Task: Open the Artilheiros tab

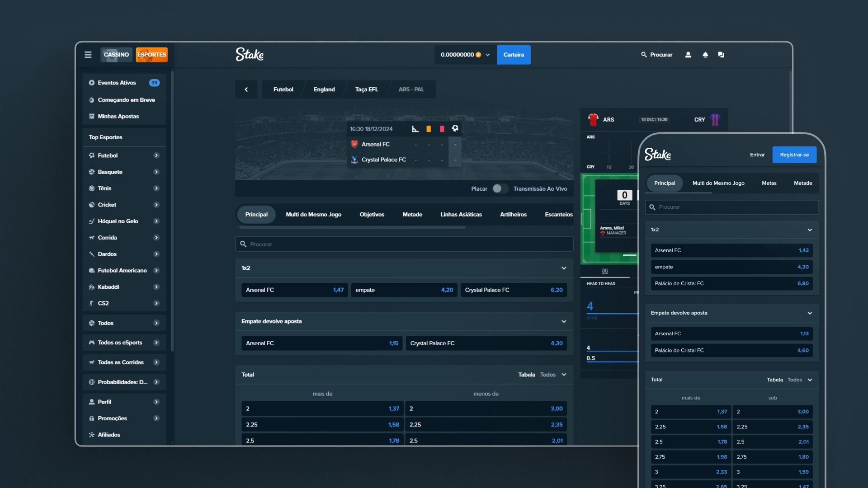Action: [x=513, y=215]
